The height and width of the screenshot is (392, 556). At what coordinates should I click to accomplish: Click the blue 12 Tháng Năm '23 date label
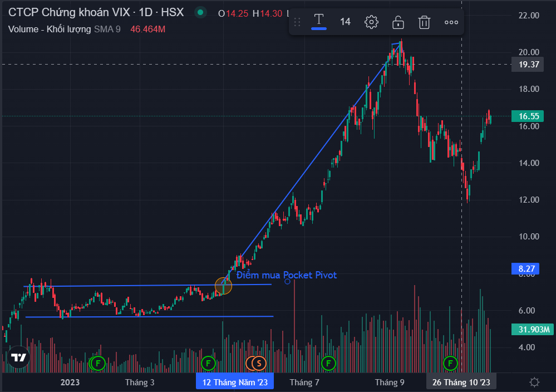235,383
